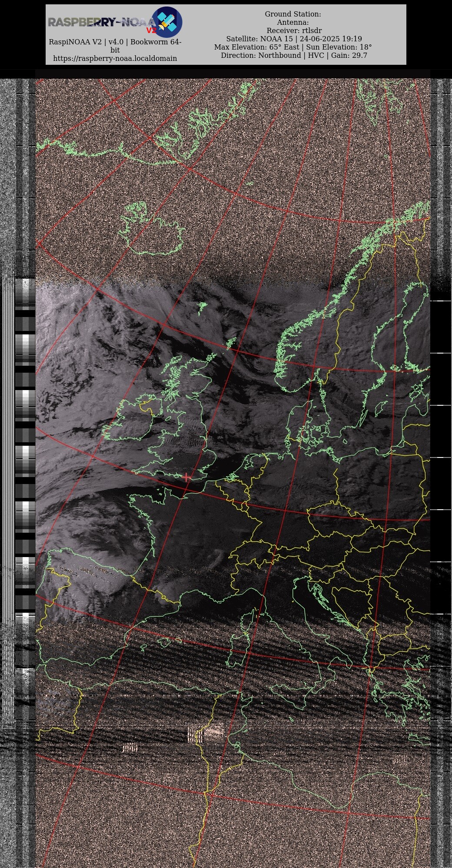
Task: Click the 'Receiver: rtlsdr' text
Action: point(294,30)
